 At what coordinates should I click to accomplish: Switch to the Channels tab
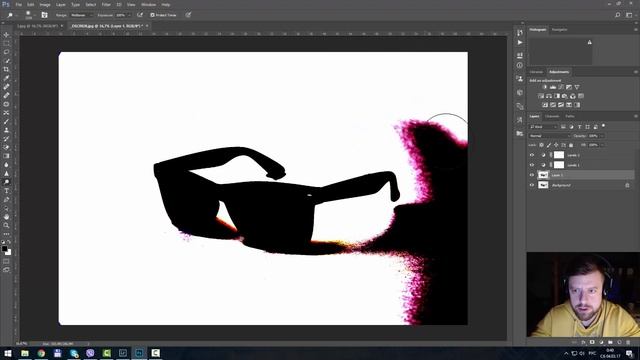[x=552, y=116]
